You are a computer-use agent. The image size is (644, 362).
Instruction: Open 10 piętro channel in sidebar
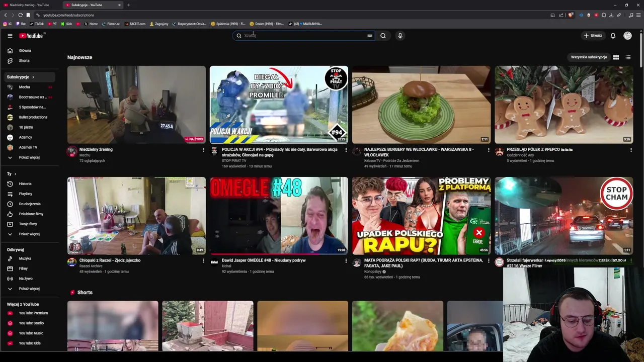(31, 127)
